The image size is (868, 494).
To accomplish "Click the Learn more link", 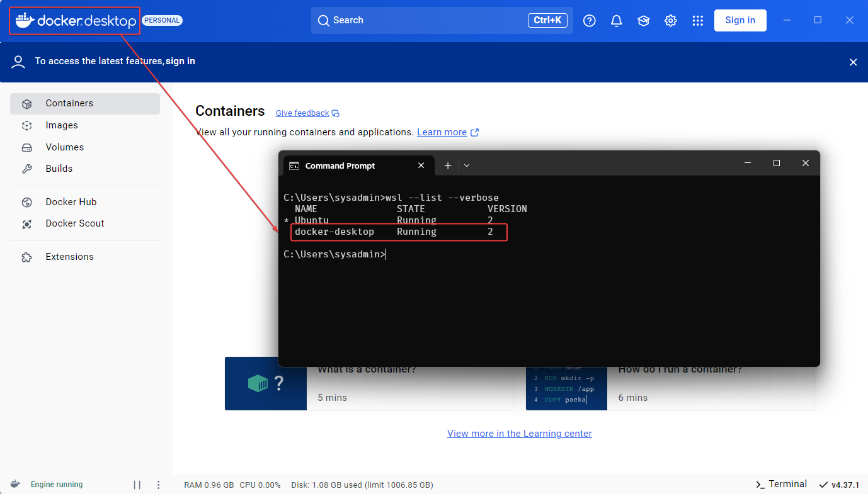I will (x=448, y=132).
